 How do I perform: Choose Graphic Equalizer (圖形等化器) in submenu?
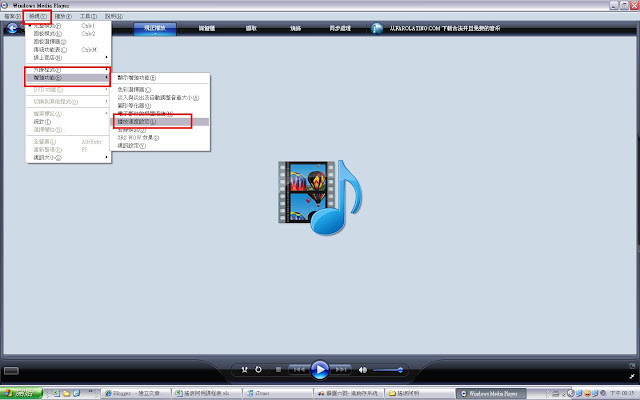(160, 105)
